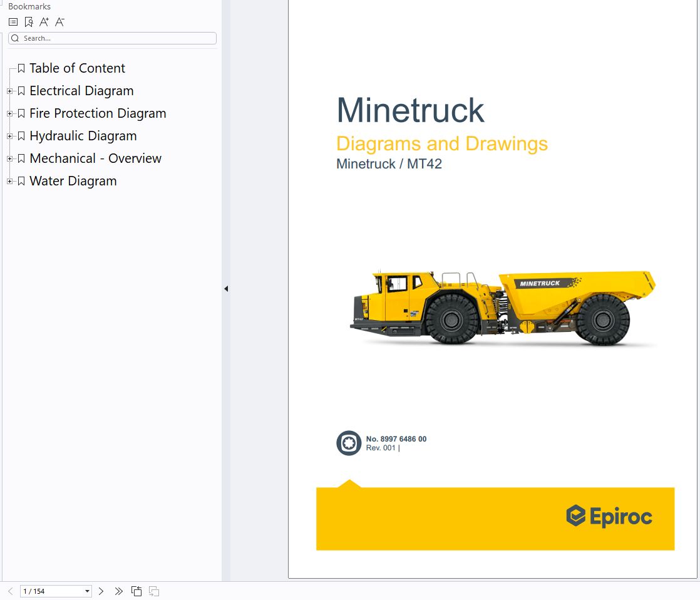Go to the next page arrow
The image size is (700, 600).
[x=101, y=591]
